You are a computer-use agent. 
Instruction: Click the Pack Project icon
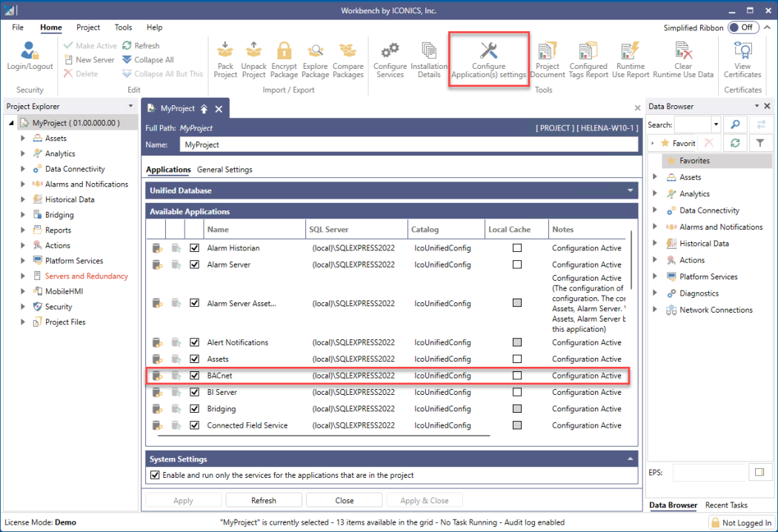(225, 59)
